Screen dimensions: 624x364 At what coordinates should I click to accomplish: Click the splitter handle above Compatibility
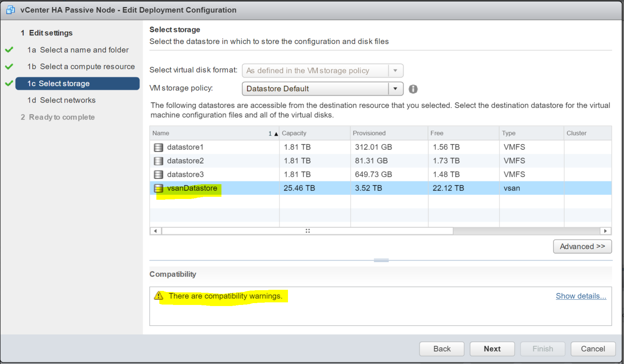381,260
